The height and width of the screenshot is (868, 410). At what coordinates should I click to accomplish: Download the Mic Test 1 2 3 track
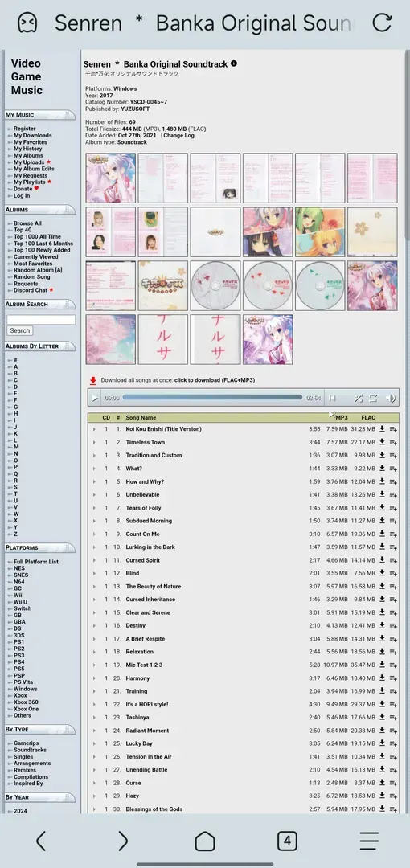383,665
